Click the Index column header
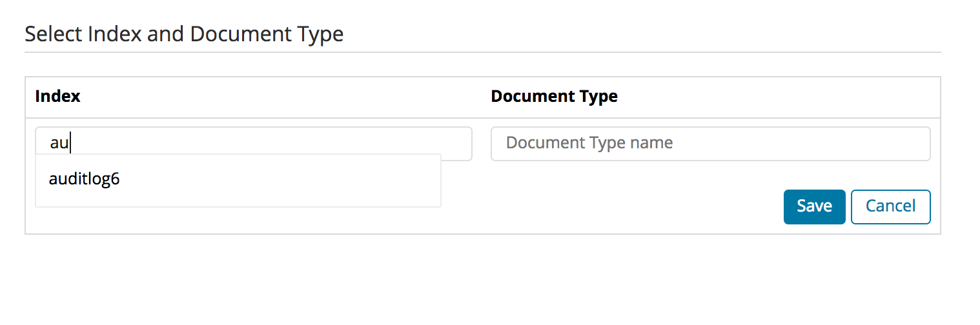Image resolution: width=980 pixels, height=325 pixels. pyautogui.click(x=58, y=97)
